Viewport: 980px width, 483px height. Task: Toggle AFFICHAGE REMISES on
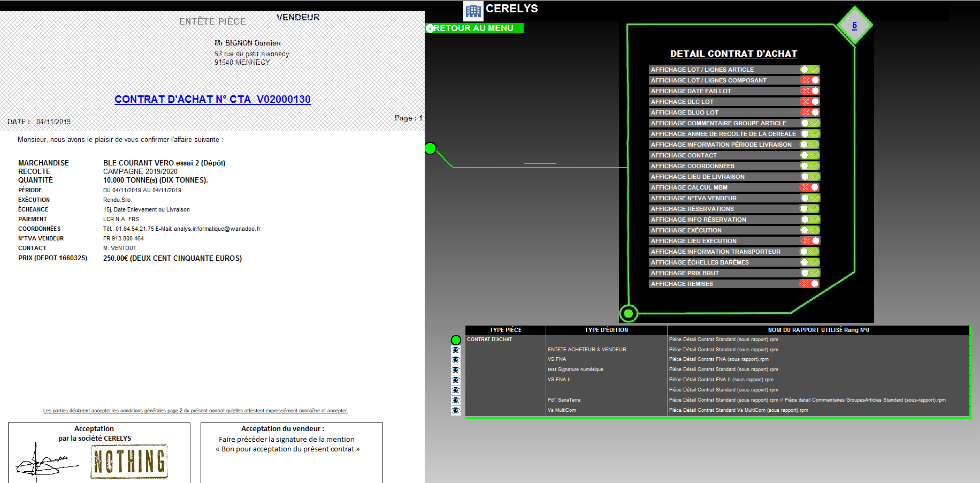[x=809, y=283]
